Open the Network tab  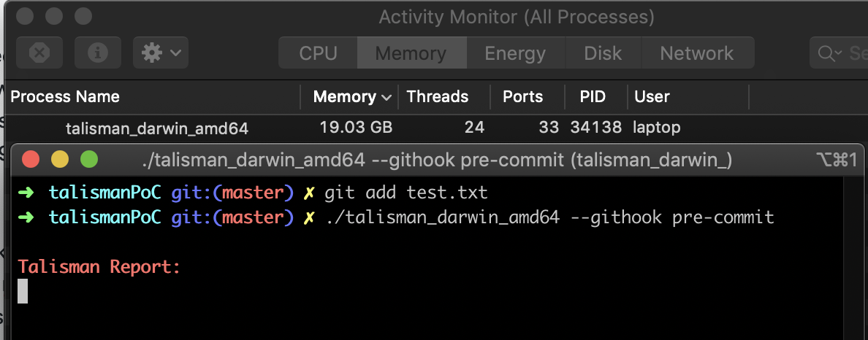697,53
